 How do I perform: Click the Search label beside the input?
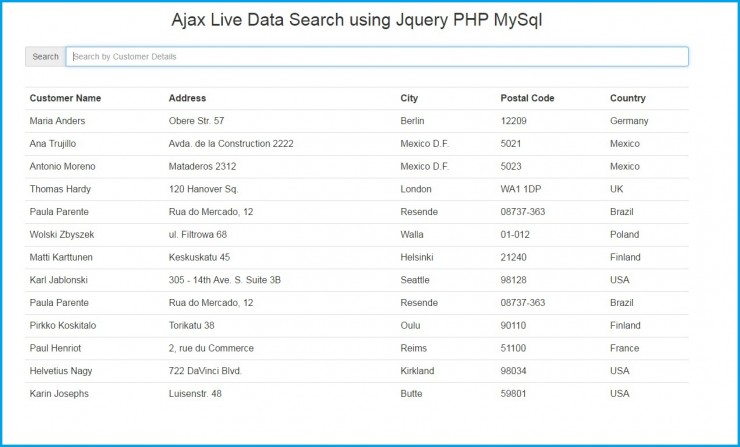(x=45, y=57)
